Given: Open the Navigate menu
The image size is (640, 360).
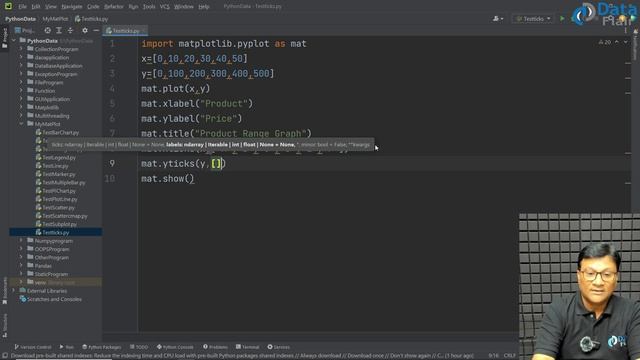Looking at the screenshot, I should pos(72,7).
